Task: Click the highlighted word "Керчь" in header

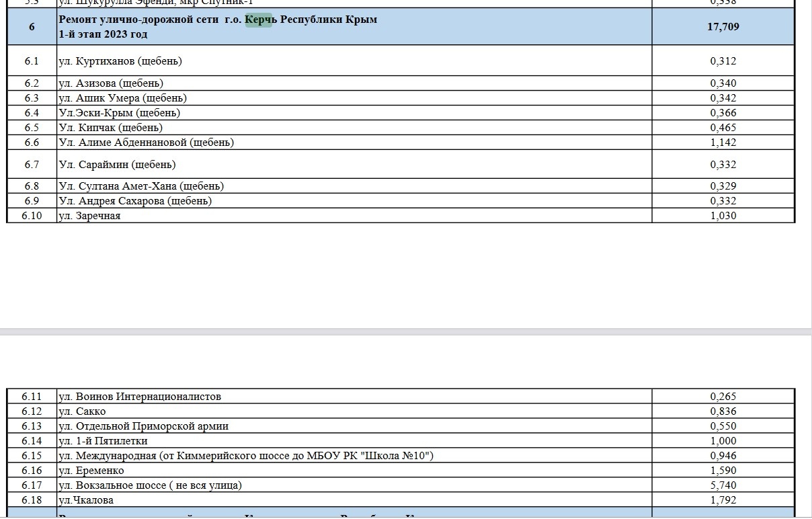Action: click(260, 19)
